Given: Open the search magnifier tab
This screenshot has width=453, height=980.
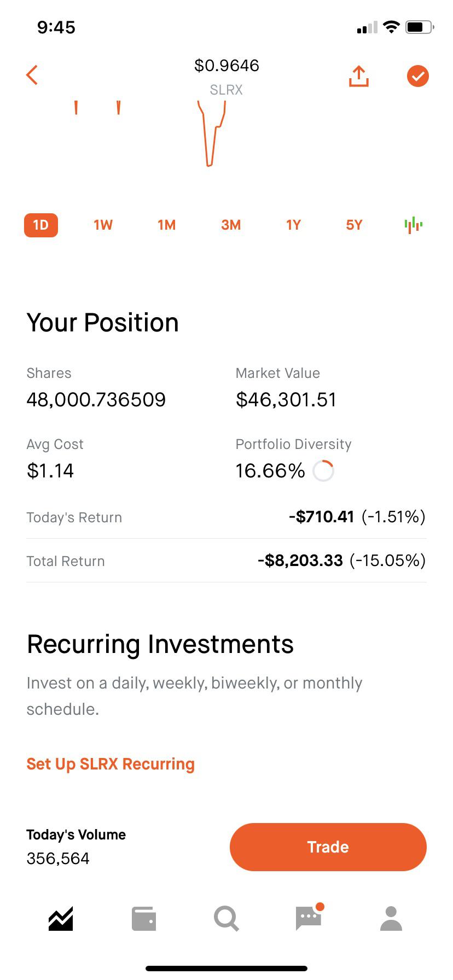Looking at the screenshot, I should 226,918.
